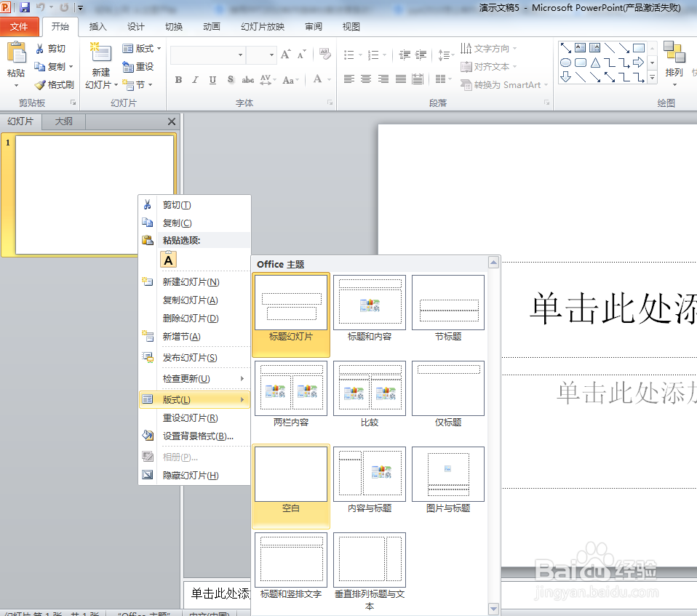The height and width of the screenshot is (616, 697).
Task: Switch to the Insert (插入) ribbon tab
Action: (x=97, y=27)
